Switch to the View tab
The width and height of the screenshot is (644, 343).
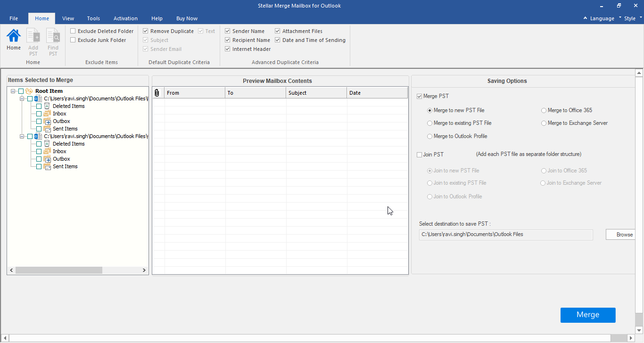tap(68, 18)
